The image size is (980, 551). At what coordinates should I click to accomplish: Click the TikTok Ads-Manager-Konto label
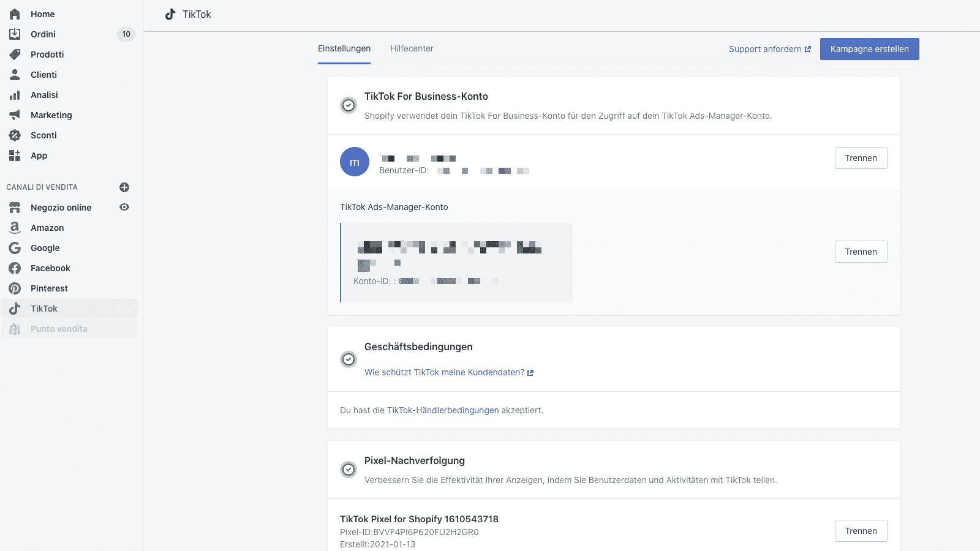(x=394, y=207)
